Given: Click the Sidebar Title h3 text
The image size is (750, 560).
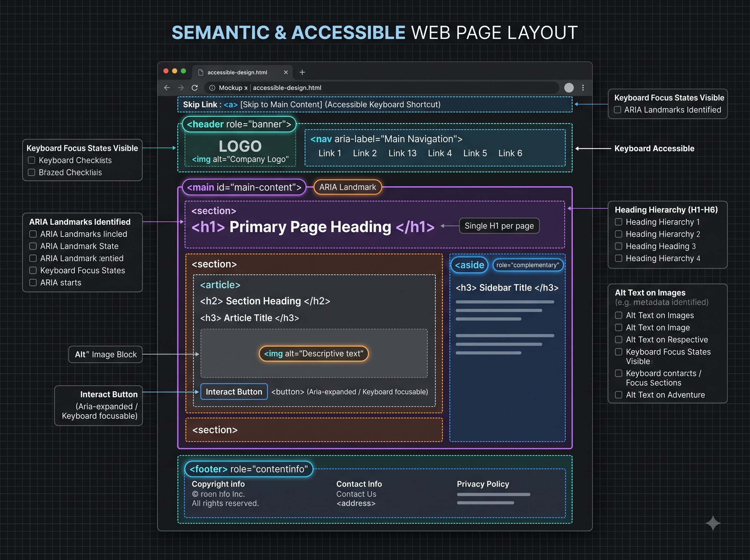Looking at the screenshot, I should 505,288.
